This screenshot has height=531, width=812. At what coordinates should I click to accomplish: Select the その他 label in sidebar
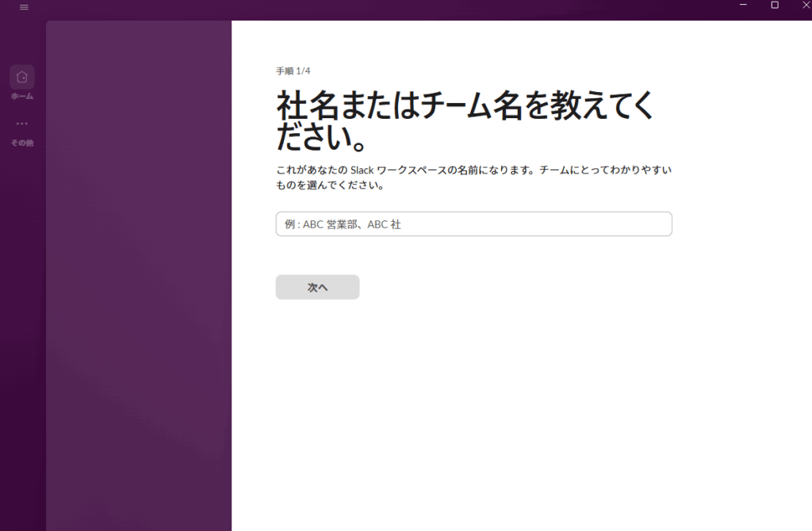(x=22, y=143)
